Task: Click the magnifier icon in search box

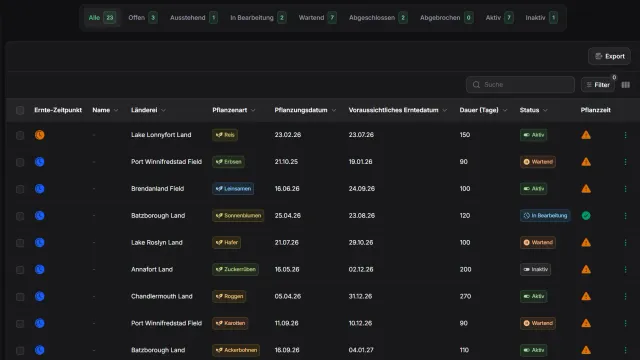Action: pyautogui.click(x=476, y=84)
